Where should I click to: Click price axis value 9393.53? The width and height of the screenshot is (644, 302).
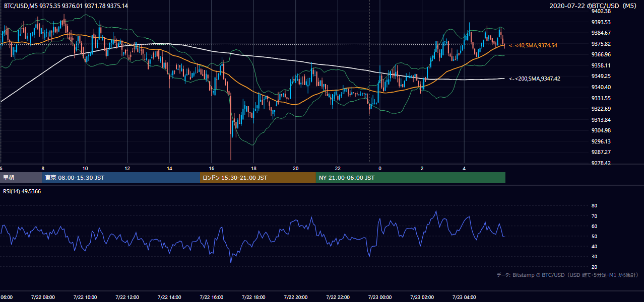point(601,22)
